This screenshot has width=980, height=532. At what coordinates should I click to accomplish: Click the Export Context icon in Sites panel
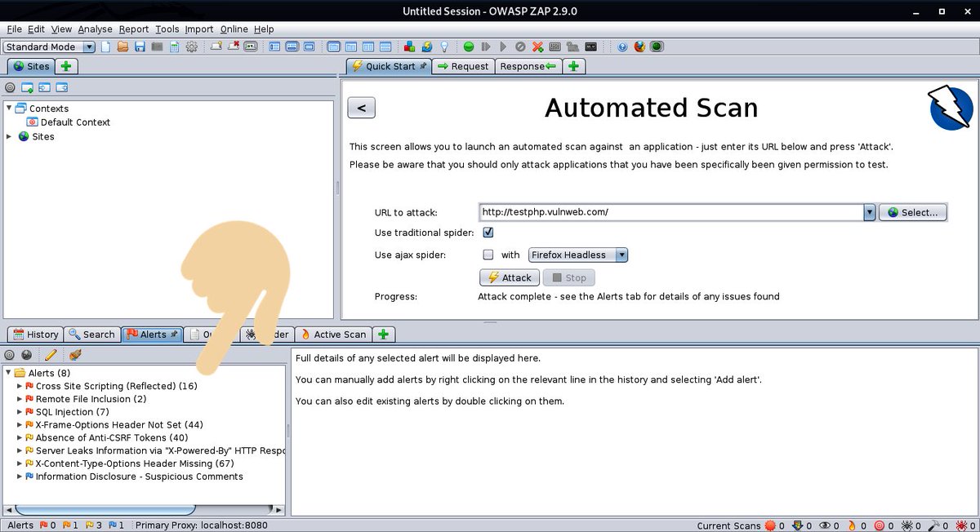61,87
